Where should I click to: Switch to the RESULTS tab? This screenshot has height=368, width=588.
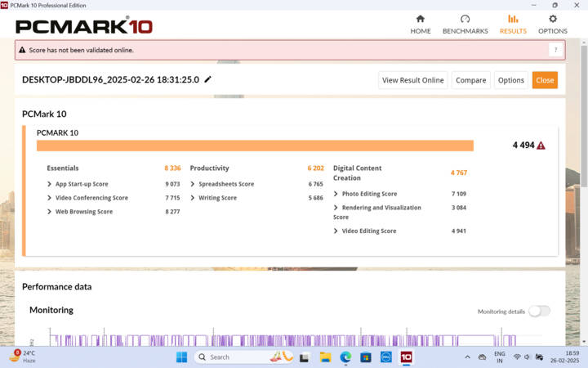(513, 25)
